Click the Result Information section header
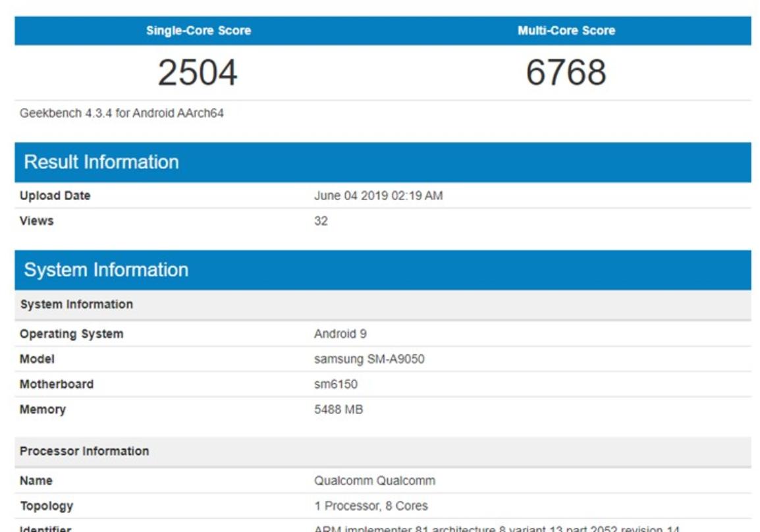This screenshot has width=760, height=532. tap(101, 162)
